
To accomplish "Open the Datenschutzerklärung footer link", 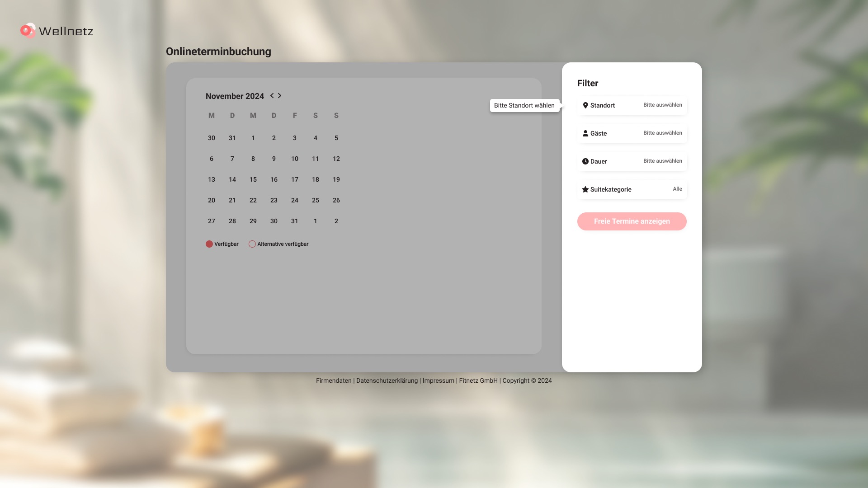I will click(387, 380).
